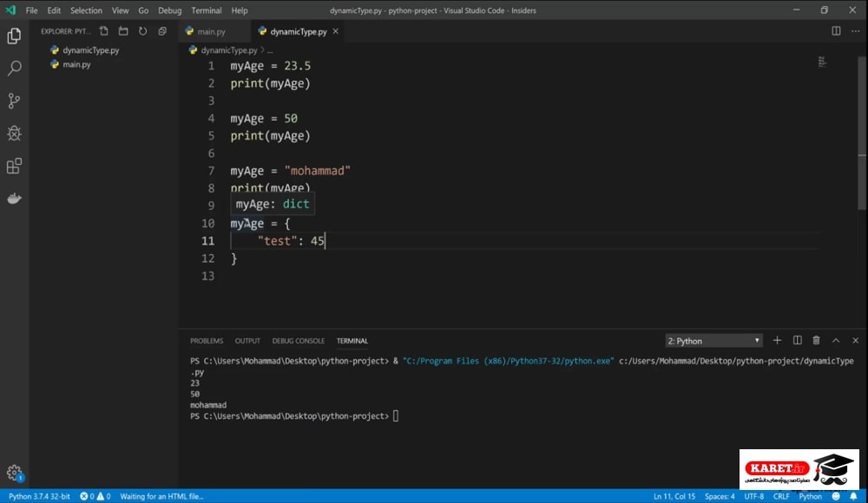Click the Explorer panel title header

[x=65, y=31]
